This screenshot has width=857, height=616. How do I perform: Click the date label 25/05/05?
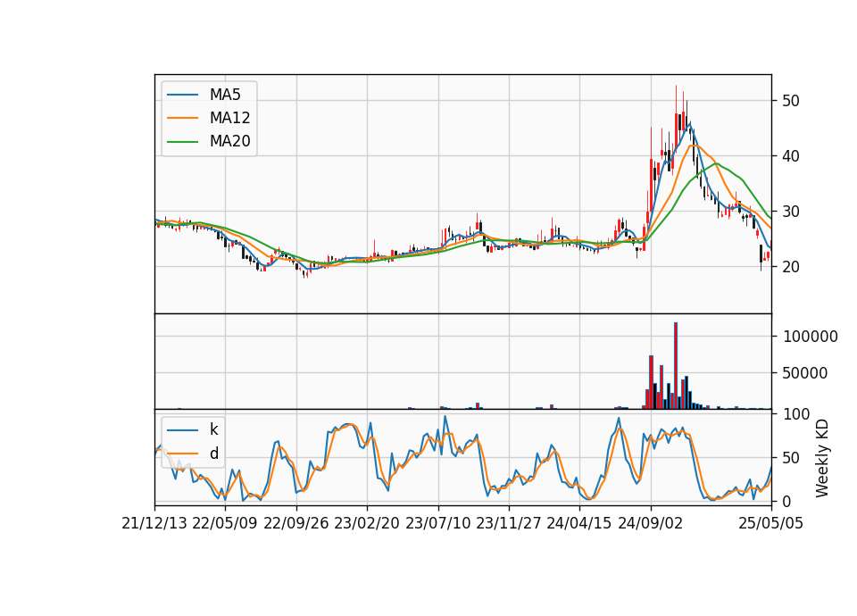tap(771, 523)
